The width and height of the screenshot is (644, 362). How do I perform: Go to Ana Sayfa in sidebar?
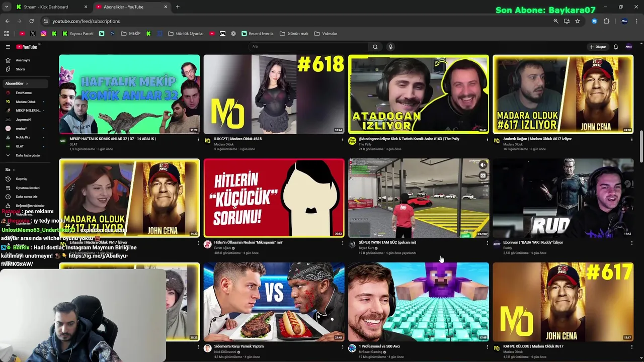[24, 60]
